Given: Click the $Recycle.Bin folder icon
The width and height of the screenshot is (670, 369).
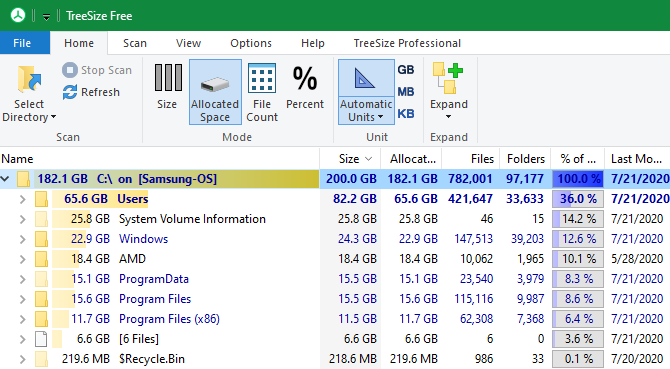Looking at the screenshot, I should [x=41, y=359].
